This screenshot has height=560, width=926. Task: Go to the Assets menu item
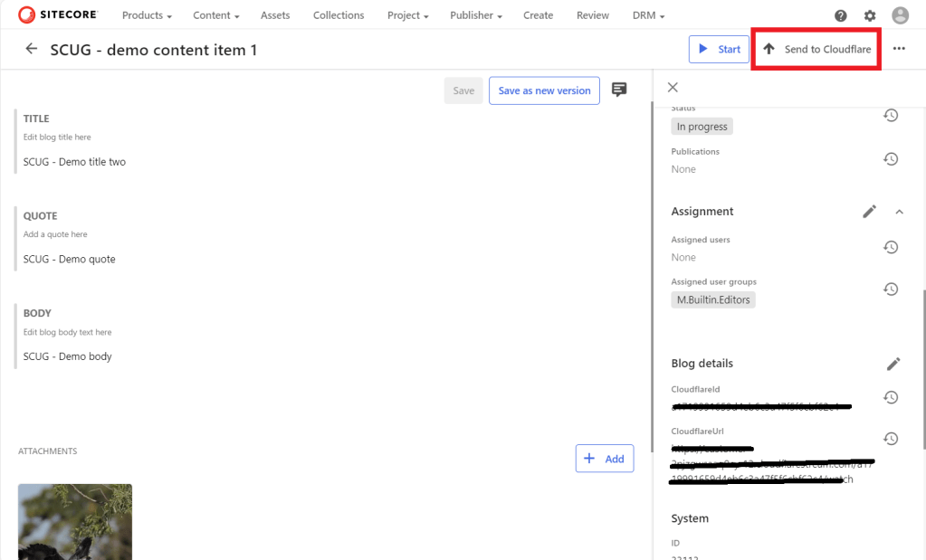[275, 15]
